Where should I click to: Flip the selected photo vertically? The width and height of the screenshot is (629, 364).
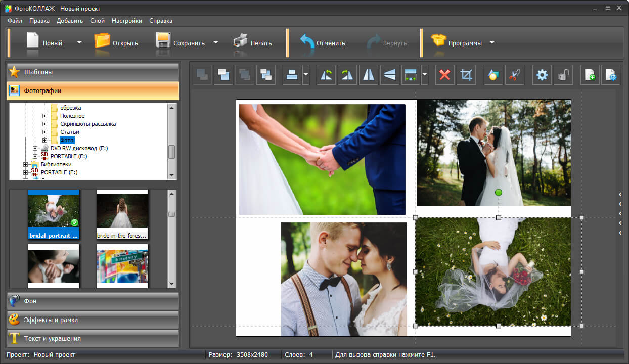pyautogui.click(x=389, y=75)
